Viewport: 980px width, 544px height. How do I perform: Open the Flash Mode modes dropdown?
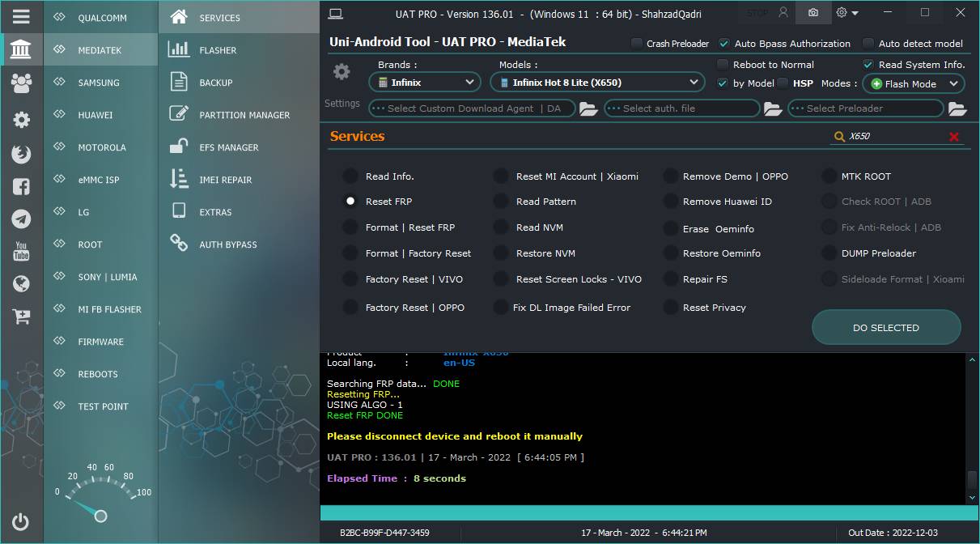tap(914, 83)
